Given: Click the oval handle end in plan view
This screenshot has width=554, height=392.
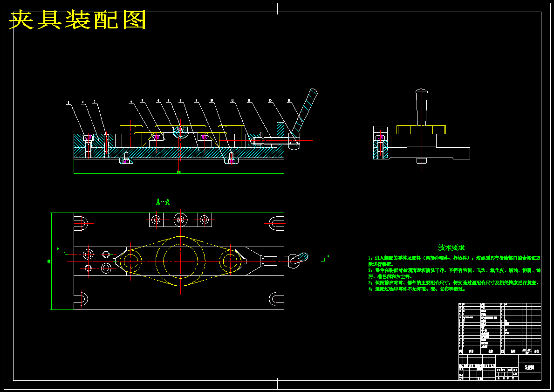Looking at the screenshot, I should point(303,257).
